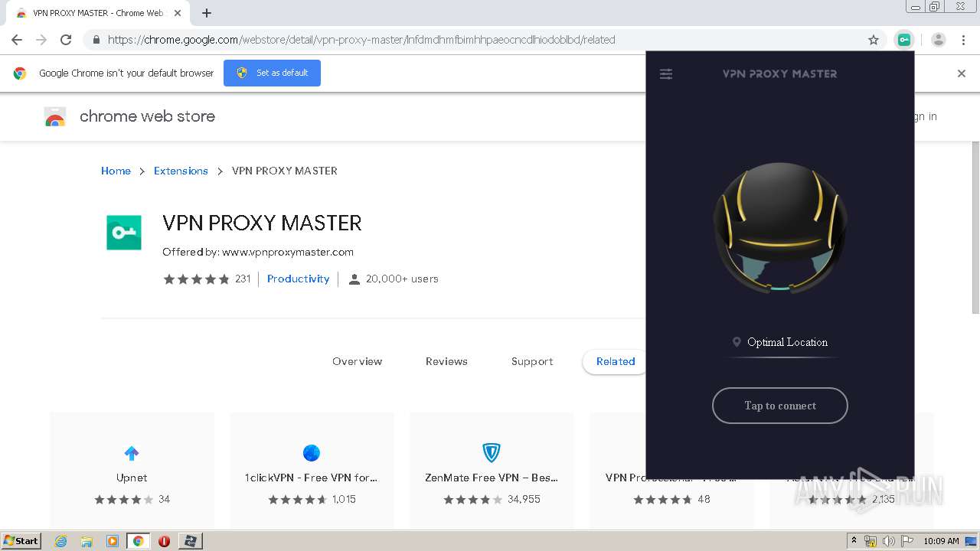Follow the Home breadcrumb link
980x551 pixels.
(x=116, y=171)
